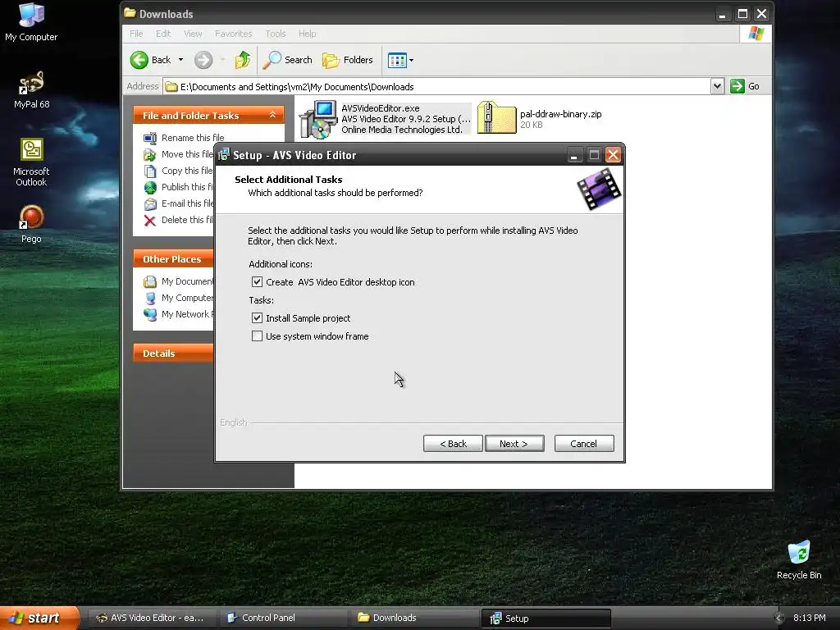Screen dimensions: 840x630
Task: Select pal-ddraw-binary.zip file icon
Action: [496, 118]
